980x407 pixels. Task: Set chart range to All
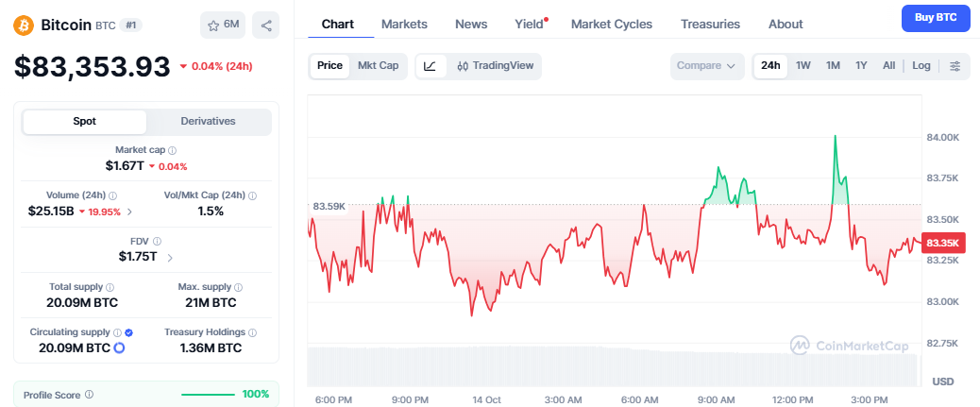pyautogui.click(x=888, y=66)
